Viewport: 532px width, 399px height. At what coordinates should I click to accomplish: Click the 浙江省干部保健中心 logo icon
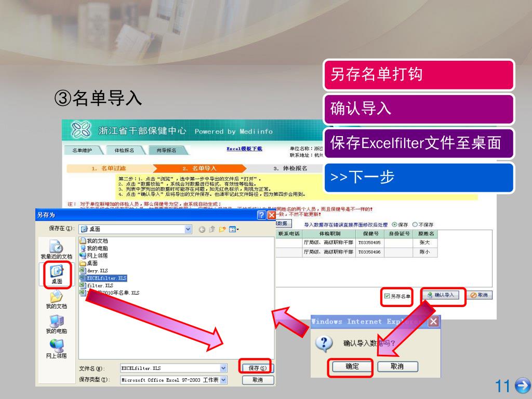[81, 129]
